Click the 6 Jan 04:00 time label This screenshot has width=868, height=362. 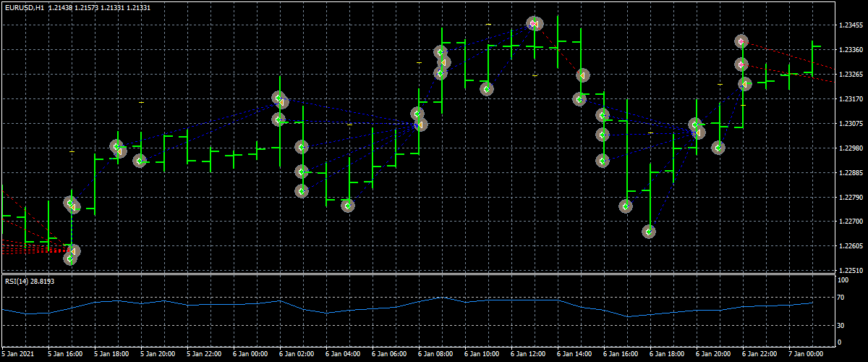pos(343,355)
